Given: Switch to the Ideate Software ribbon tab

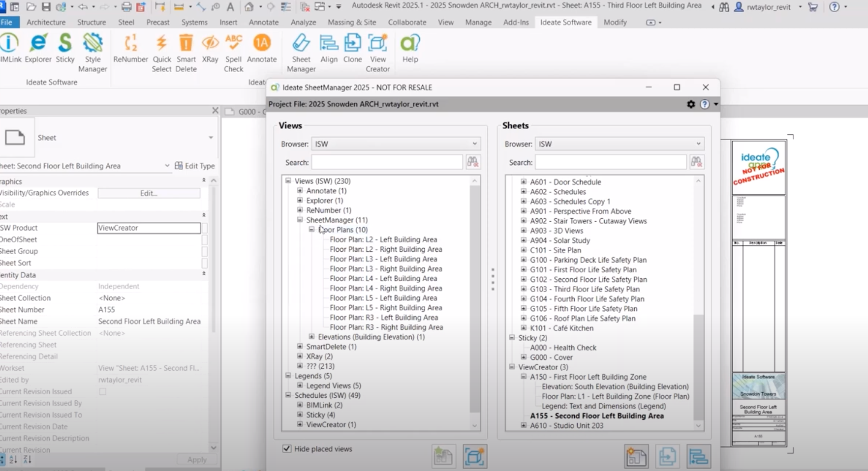Looking at the screenshot, I should pos(565,22).
